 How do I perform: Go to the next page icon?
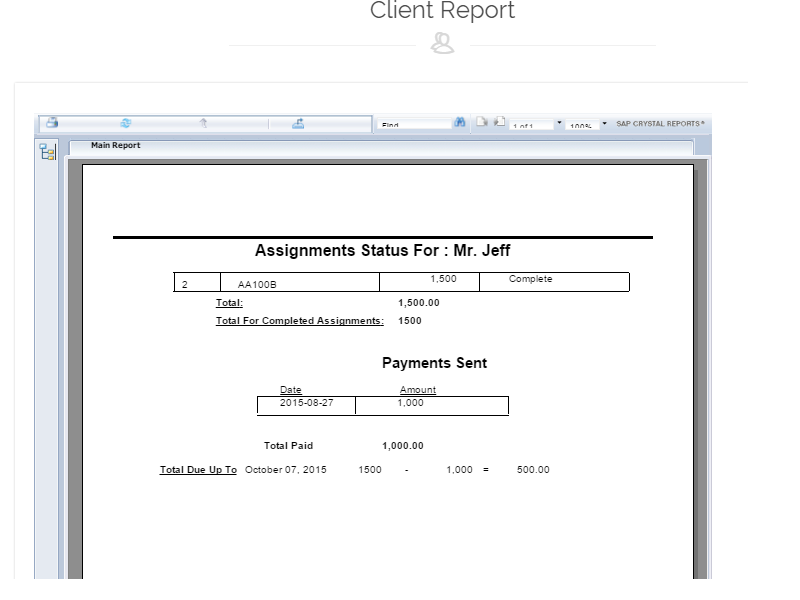tap(499, 122)
